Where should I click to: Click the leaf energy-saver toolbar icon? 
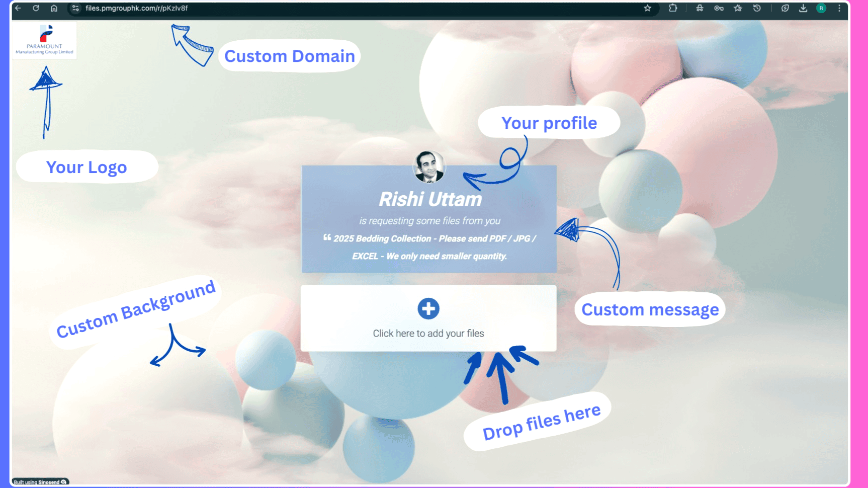(785, 8)
